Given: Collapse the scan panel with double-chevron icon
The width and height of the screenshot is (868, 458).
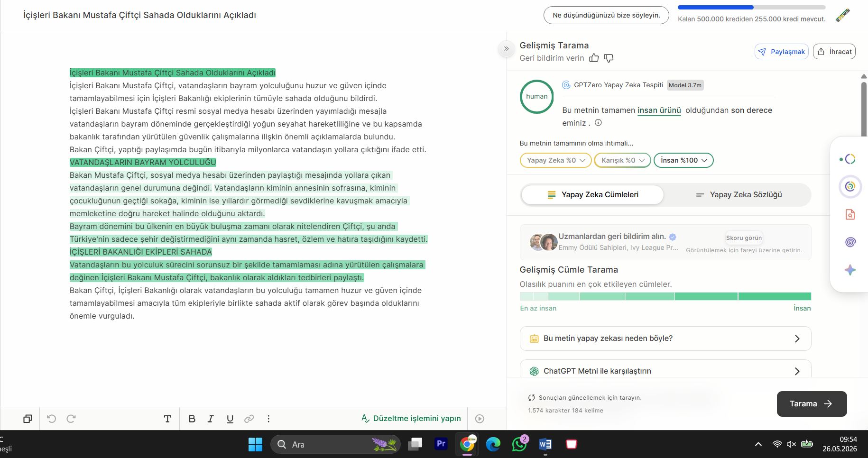Looking at the screenshot, I should point(506,49).
